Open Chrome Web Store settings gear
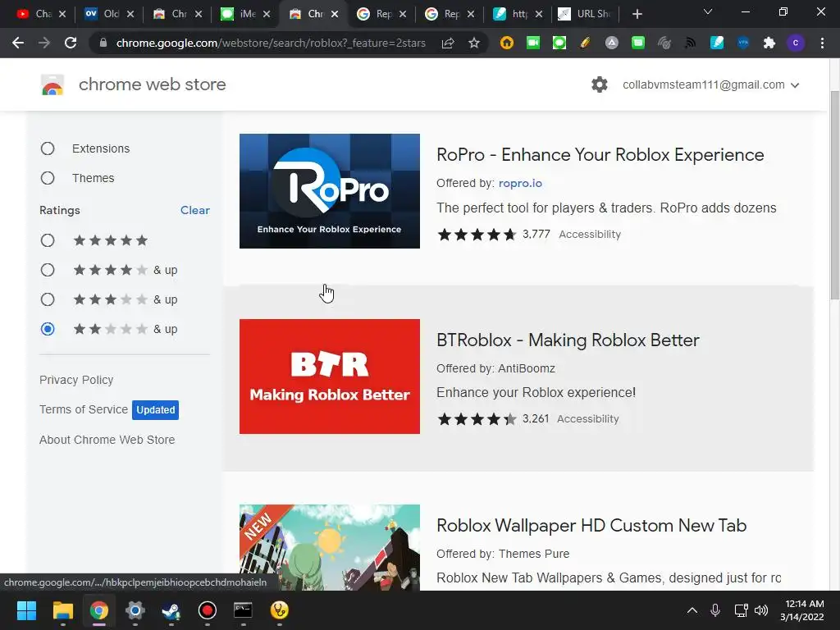This screenshot has height=630, width=840. 600,84
